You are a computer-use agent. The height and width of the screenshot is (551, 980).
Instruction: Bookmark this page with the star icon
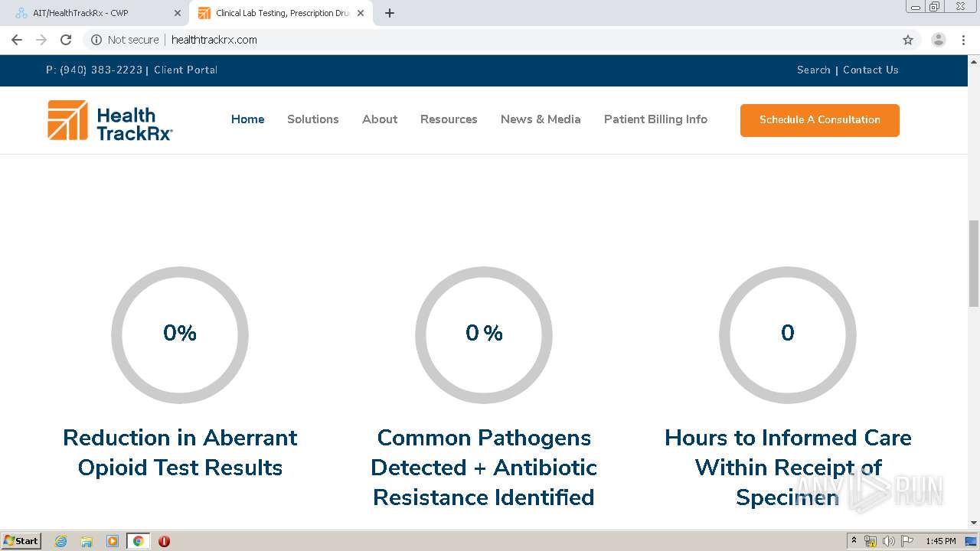click(908, 40)
